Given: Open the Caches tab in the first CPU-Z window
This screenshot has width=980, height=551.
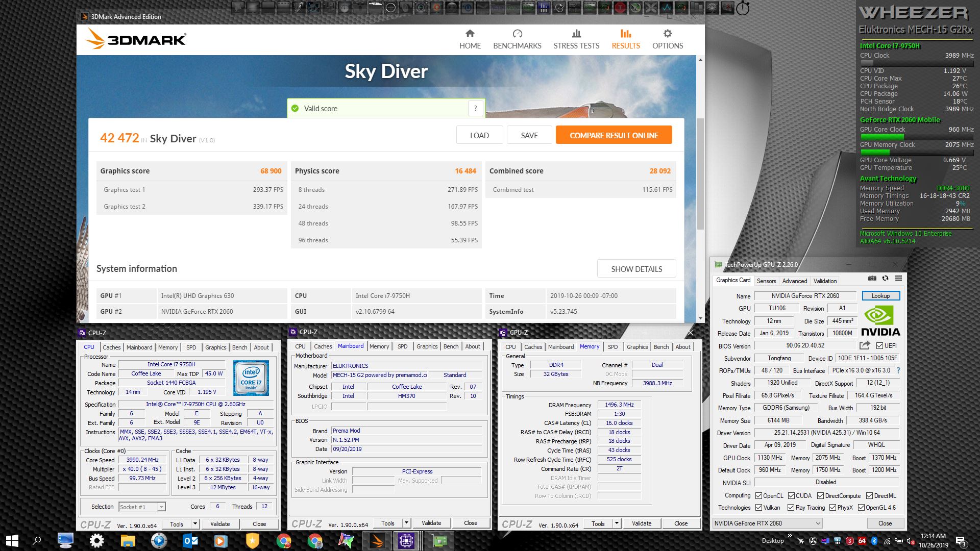Looking at the screenshot, I should point(111,347).
